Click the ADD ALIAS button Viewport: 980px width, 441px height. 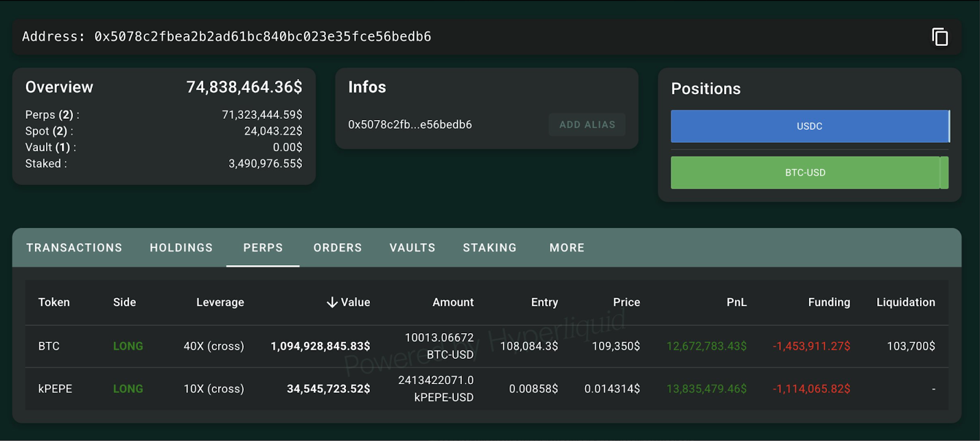click(x=587, y=124)
